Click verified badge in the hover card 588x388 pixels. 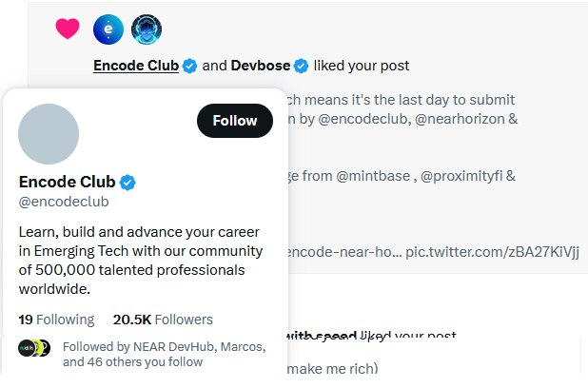click(x=127, y=182)
